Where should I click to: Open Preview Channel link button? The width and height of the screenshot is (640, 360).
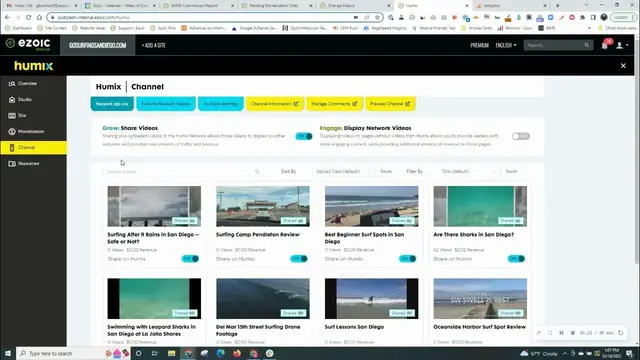[x=390, y=104]
